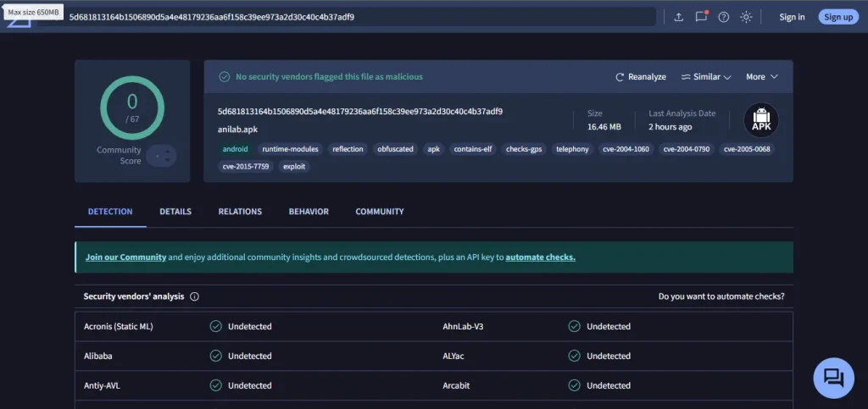Switch to the DETAILS tab
The height and width of the screenshot is (409, 868).
point(175,212)
